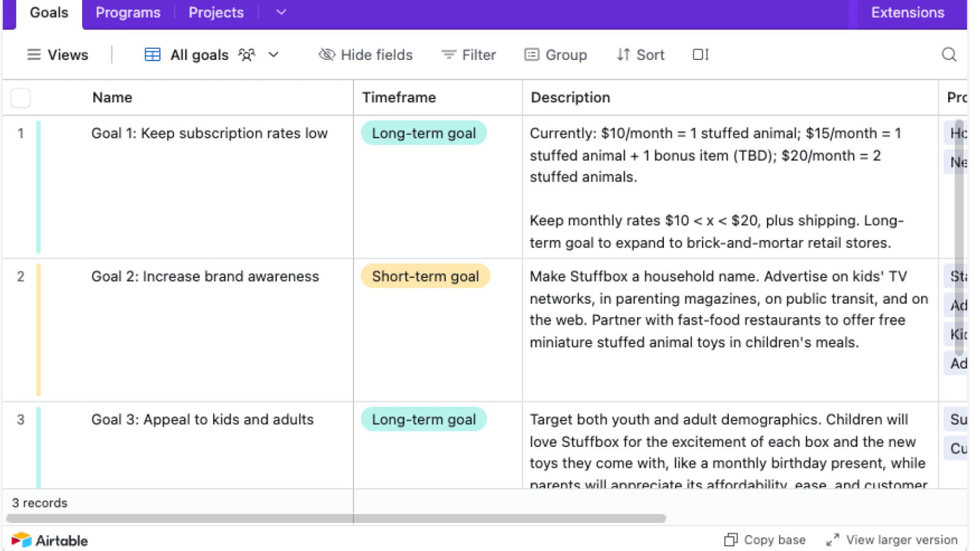Viewport: 980px width, 551px height.
Task: Click row number 3
Action: (21, 420)
